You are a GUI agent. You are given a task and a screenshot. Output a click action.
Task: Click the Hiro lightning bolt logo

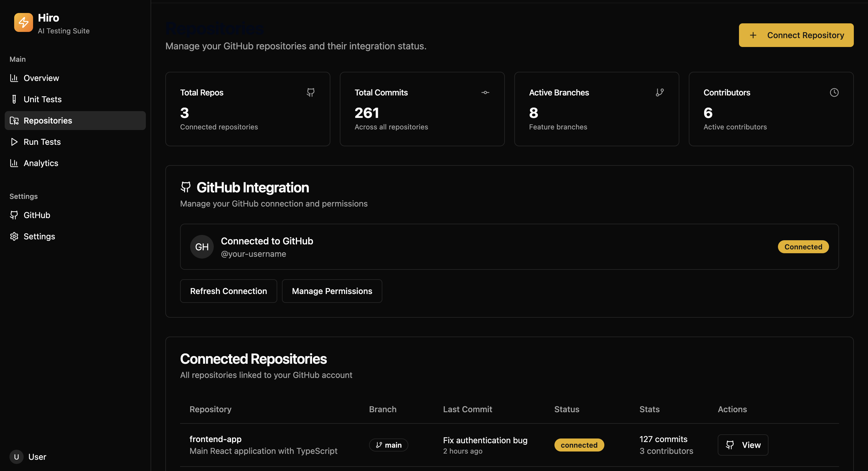[x=23, y=22]
